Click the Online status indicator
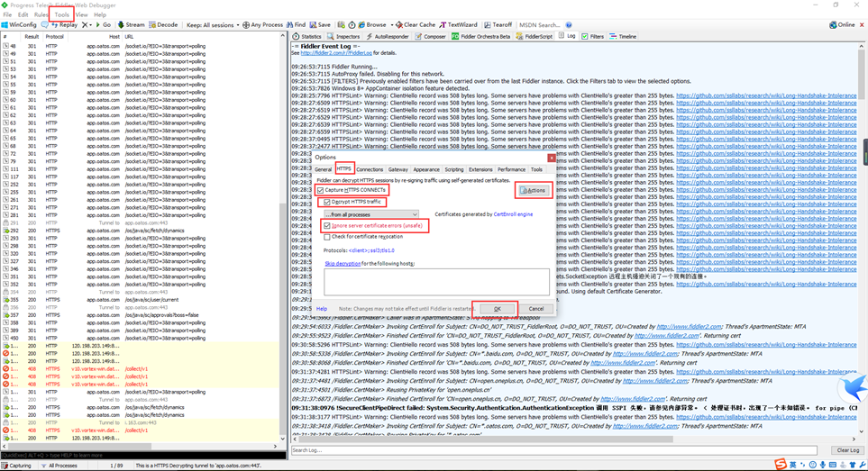This screenshot has height=471, width=868. click(x=842, y=25)
